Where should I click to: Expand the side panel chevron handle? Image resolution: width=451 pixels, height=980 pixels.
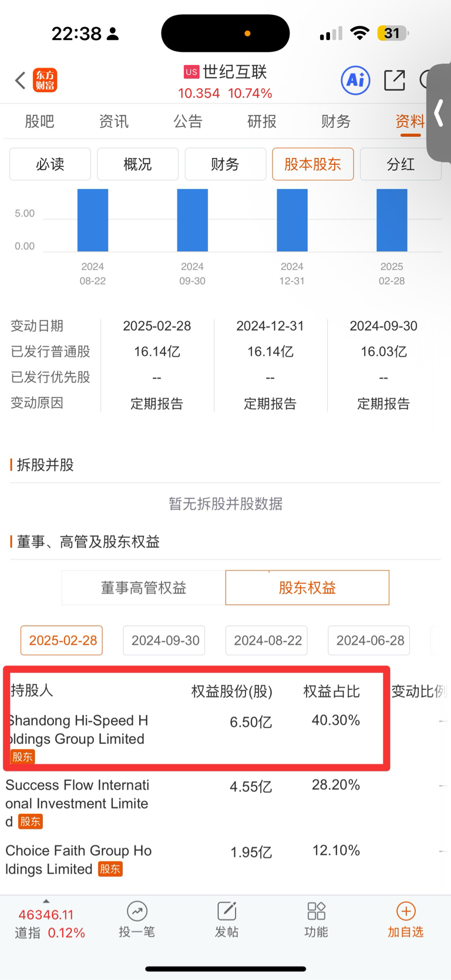pos(439,113)
